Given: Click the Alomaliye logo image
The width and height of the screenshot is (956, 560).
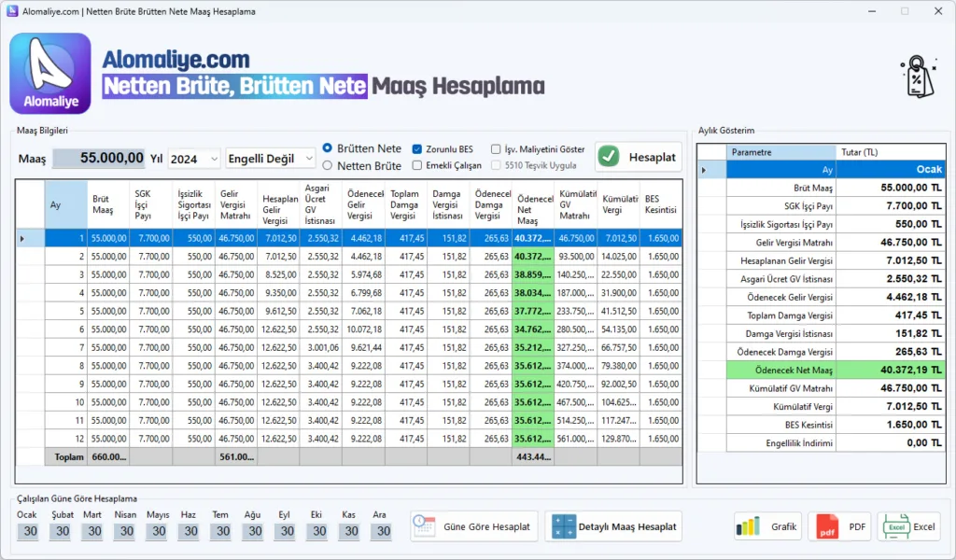Looking at the screenshot, I should 50,73.
